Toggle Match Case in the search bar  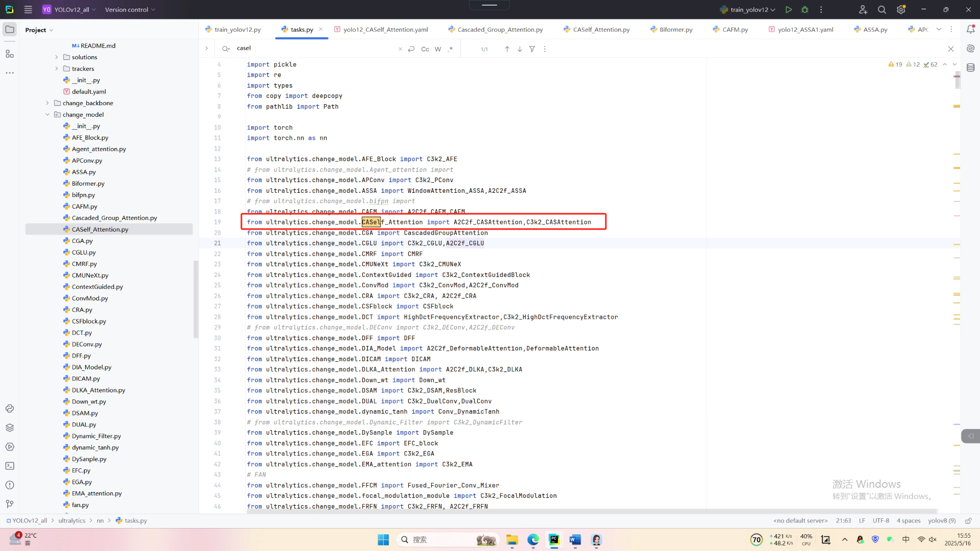[425, 49]
